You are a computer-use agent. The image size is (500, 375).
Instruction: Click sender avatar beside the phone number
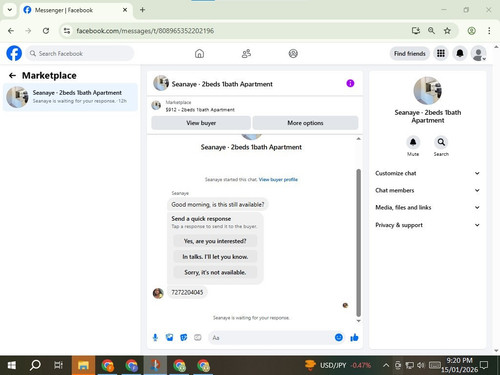coord(158,293)
